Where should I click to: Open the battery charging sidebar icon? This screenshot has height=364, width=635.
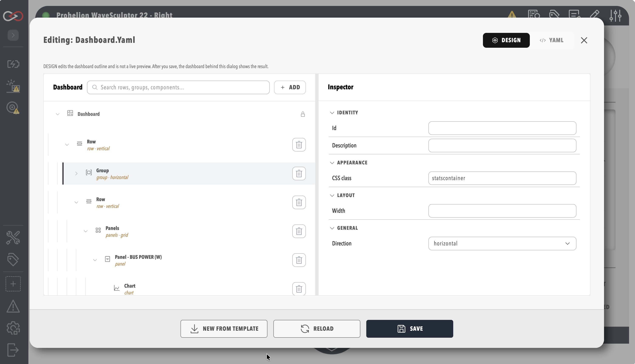click(x=13, y=64)
